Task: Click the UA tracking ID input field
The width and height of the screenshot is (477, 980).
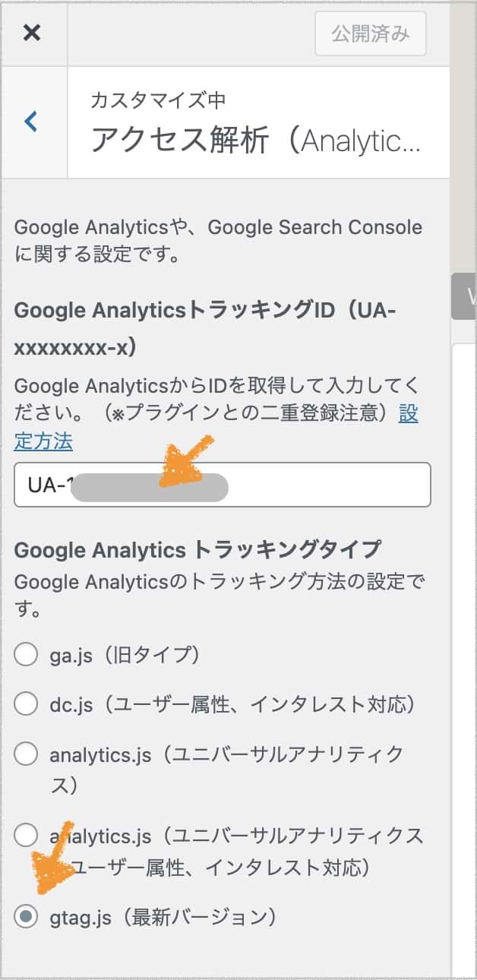Action: click(x=223, y=485)
